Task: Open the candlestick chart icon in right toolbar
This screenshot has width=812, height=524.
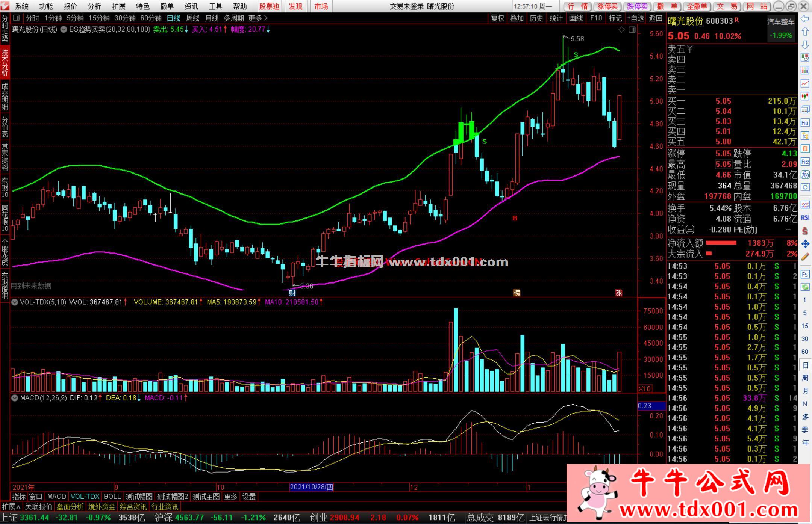Action: click(x=805, y=96)
